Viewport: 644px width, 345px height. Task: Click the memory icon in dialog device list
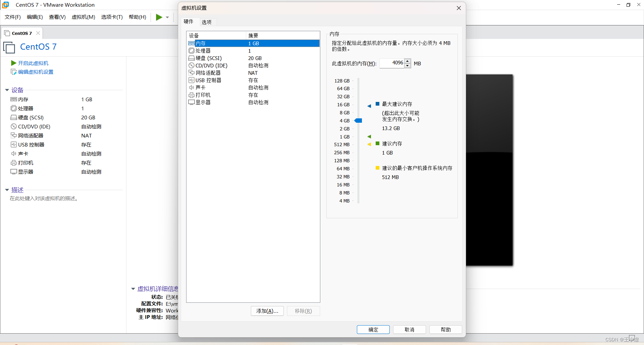(x=192, y=43)
